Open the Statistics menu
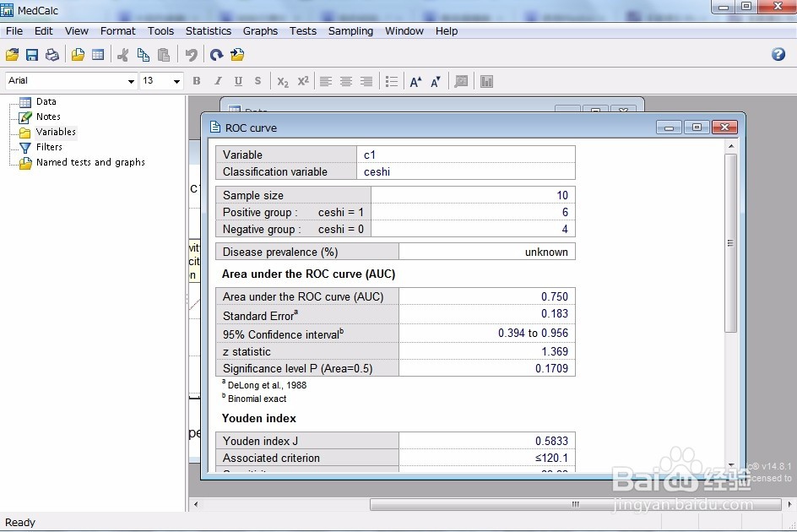Viewport: 797px width, 532px height. [209, 31]
